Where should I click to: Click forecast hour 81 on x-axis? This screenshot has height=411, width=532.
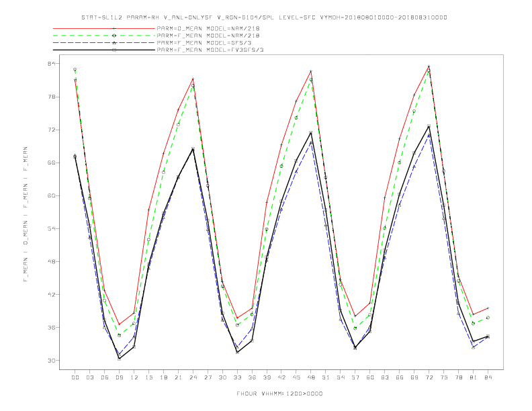[474, 377]
